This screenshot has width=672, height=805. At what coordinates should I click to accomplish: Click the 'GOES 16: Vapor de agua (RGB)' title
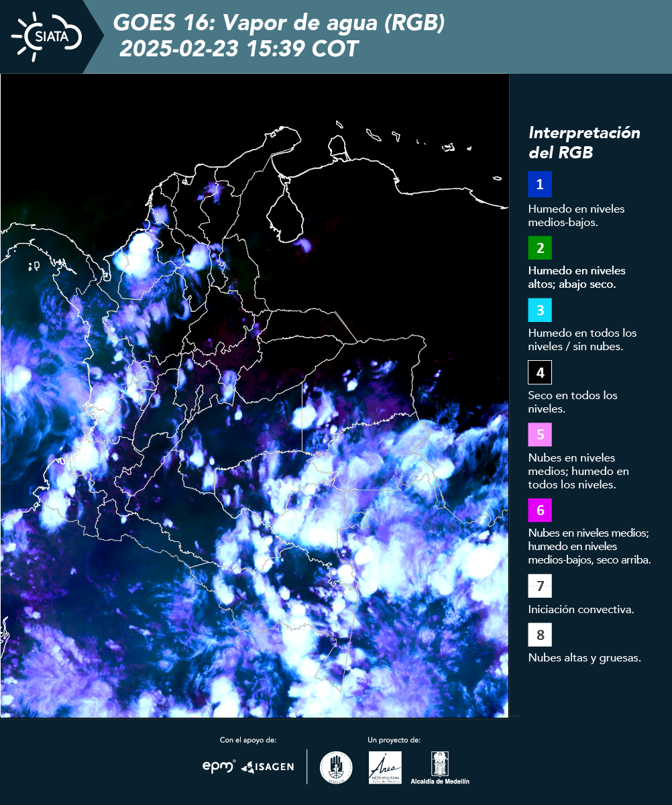(x=279, y=23)
